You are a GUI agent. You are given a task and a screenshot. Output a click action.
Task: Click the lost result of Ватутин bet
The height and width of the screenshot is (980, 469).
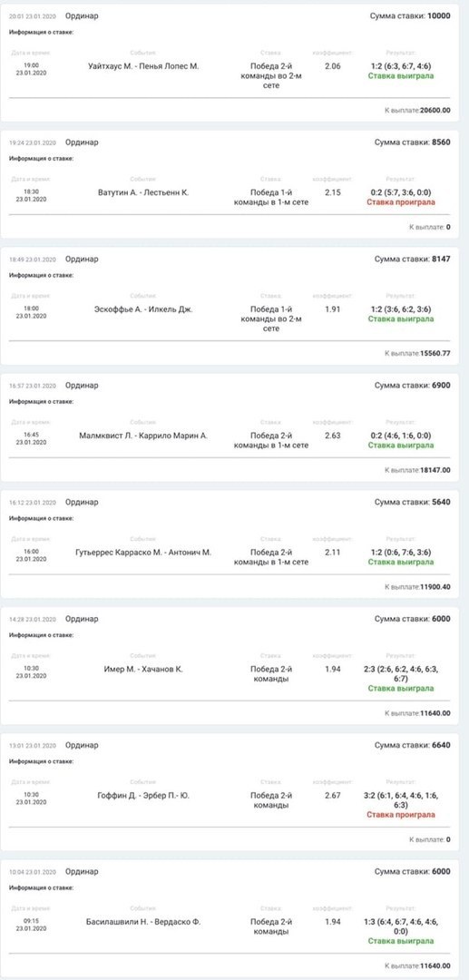click(x=401, y=201)
